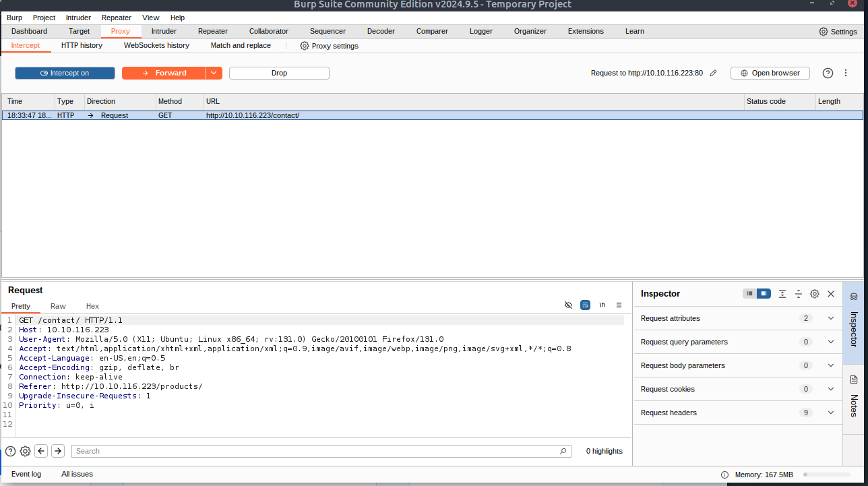The width and height of the screenshot is (868, 486).
Task: Switch to the Comparer tab
Action: (x=432, y=31)
